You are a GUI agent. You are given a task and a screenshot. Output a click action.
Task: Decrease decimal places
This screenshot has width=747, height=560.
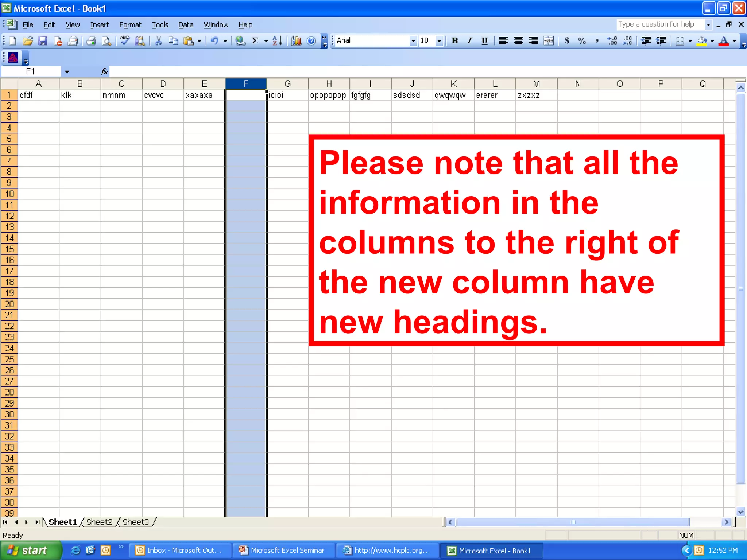627,41
